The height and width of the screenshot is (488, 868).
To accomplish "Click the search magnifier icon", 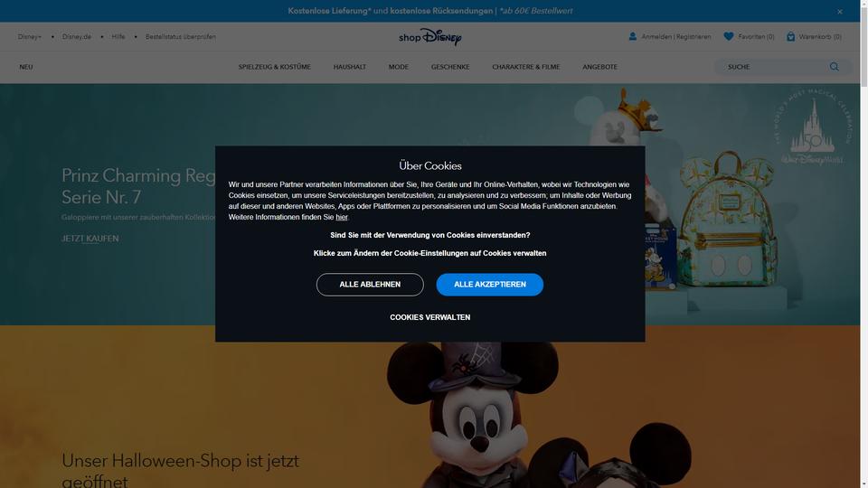I will coord(835,66).
